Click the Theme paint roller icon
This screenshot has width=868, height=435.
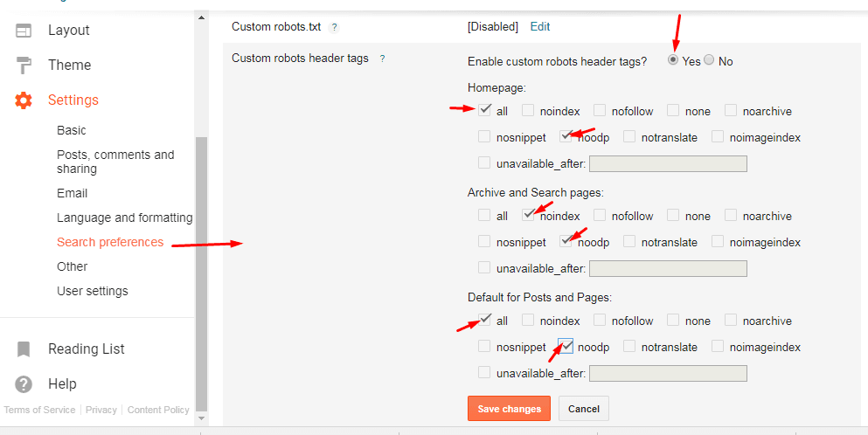tap(24, 66)
